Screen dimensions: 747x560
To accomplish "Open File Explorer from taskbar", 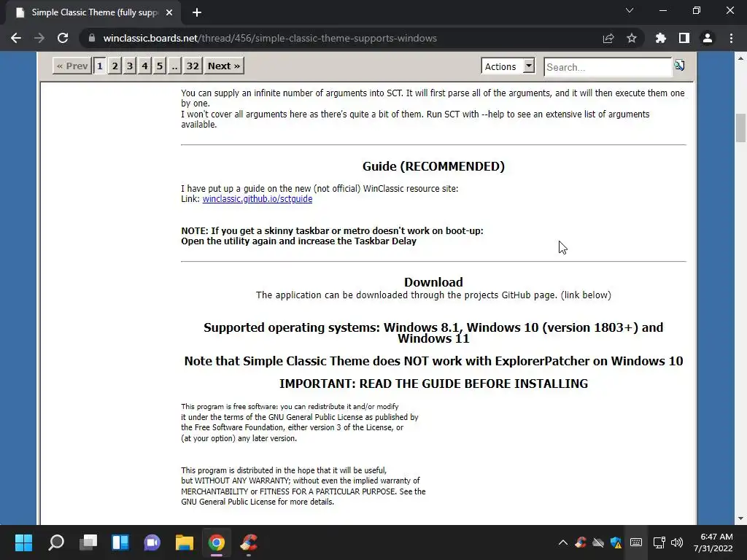I will (x=185, y=542).
